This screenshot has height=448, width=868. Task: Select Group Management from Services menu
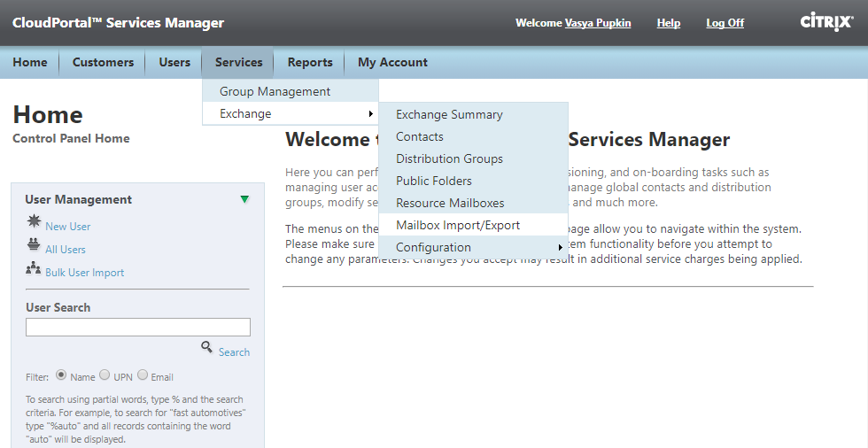pos(275,91)
